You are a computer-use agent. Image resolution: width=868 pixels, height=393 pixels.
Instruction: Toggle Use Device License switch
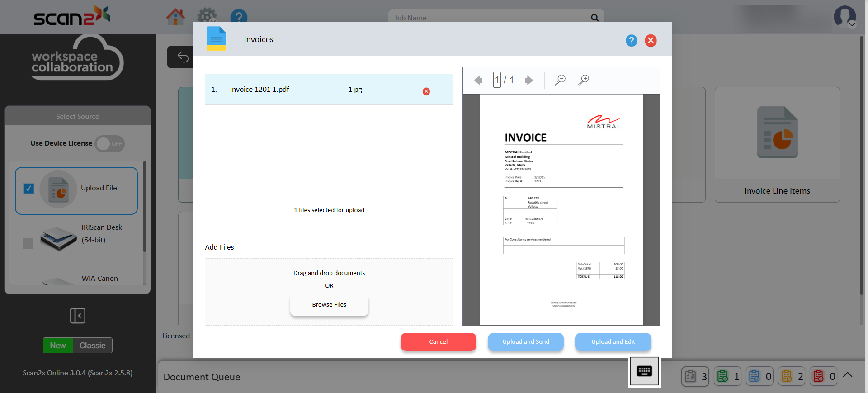coord(110,144)
